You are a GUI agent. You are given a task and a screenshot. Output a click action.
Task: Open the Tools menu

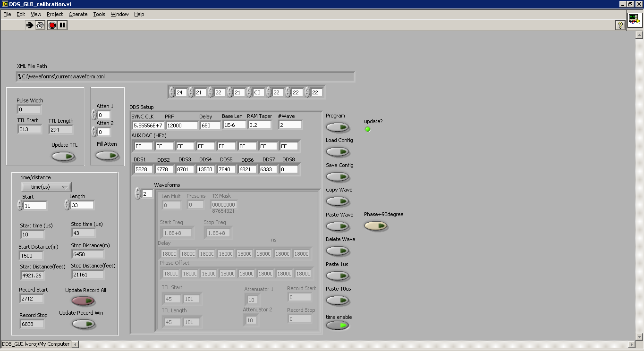point(99,14)
